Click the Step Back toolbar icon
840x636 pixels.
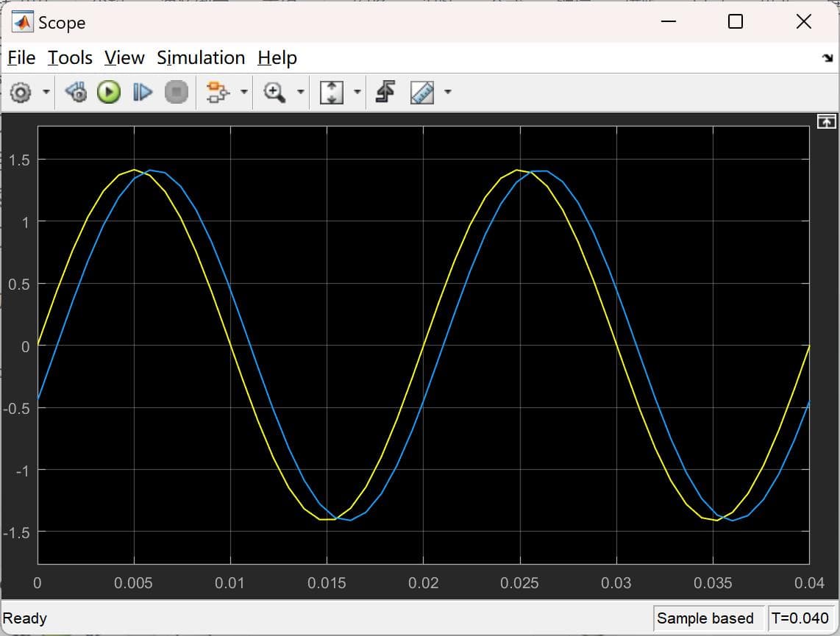(76, 92)
